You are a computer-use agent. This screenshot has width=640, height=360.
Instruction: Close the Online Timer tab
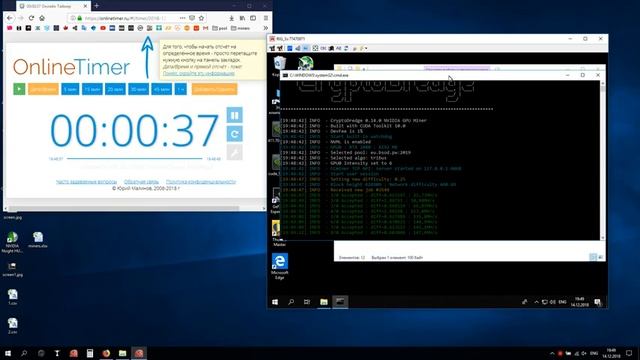click(x=85, y=6)
